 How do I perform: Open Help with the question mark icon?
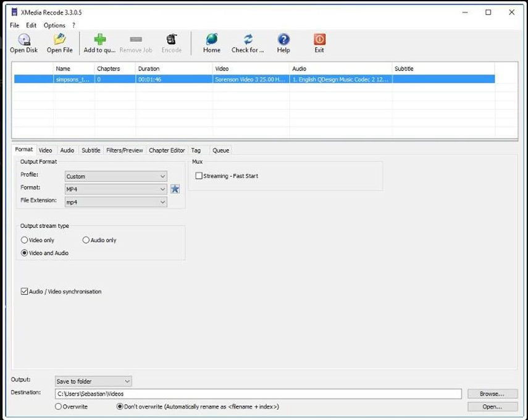[x=283, y=40]
